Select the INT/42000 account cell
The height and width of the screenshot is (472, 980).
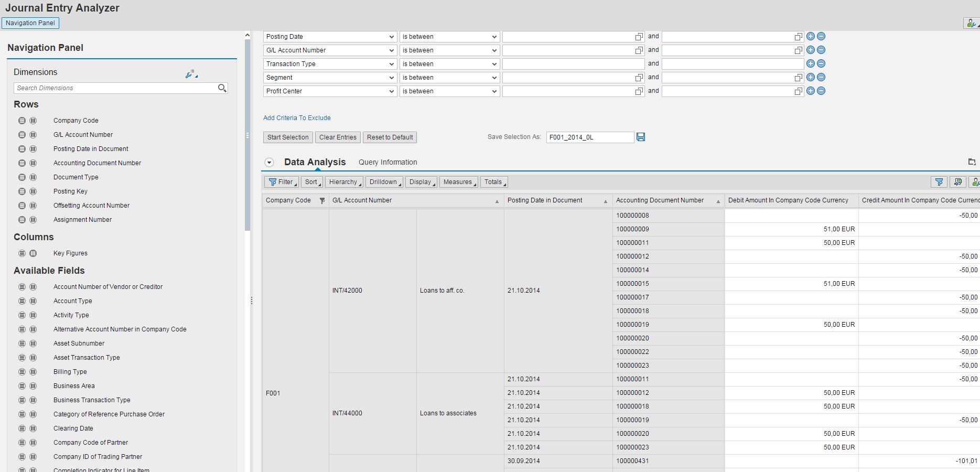[x=373, y=291]
